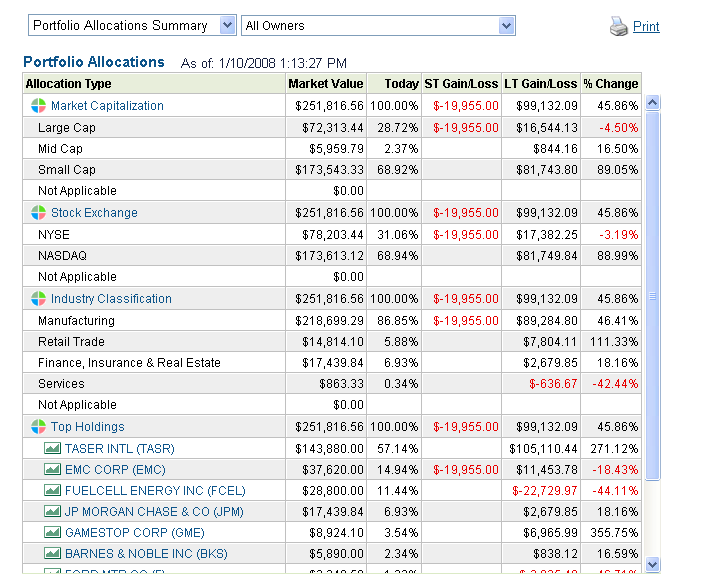Click the % Change column header
This screenshot has height=586, width=716.
click(x=610, y=84)
